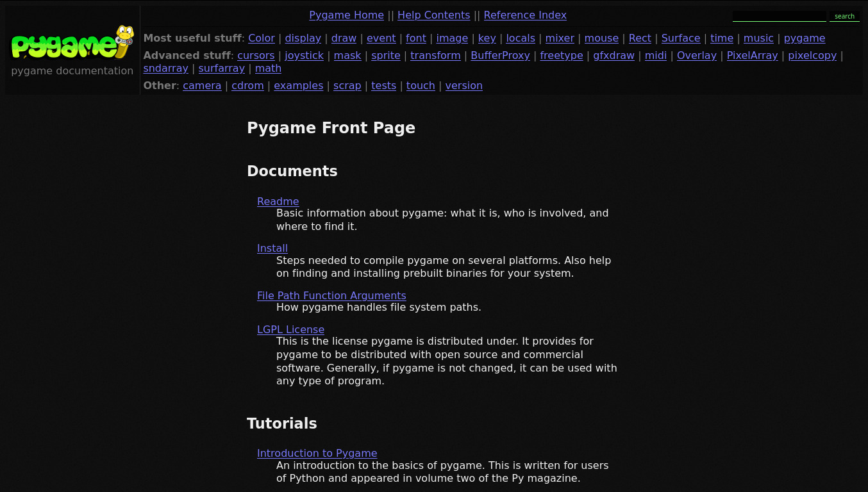Open the Introduction to Pygame tutorial
The width and height of the screenshot is (868, 492).
[x=317, y=454]
